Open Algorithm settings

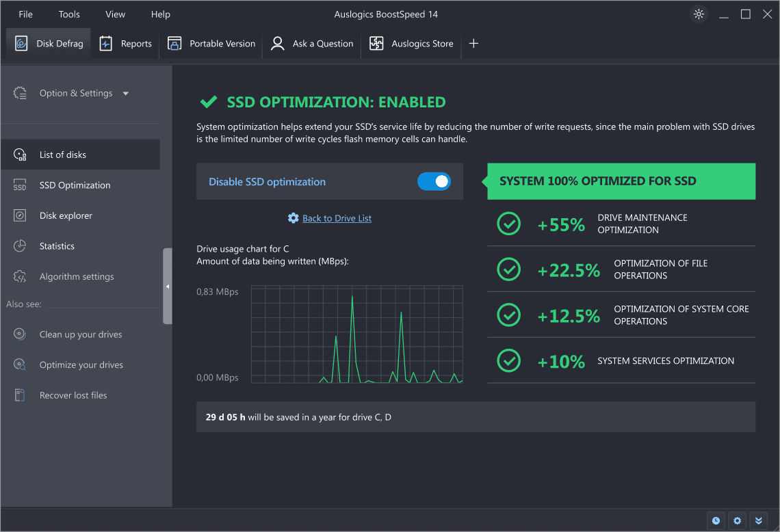coord(75,276)
